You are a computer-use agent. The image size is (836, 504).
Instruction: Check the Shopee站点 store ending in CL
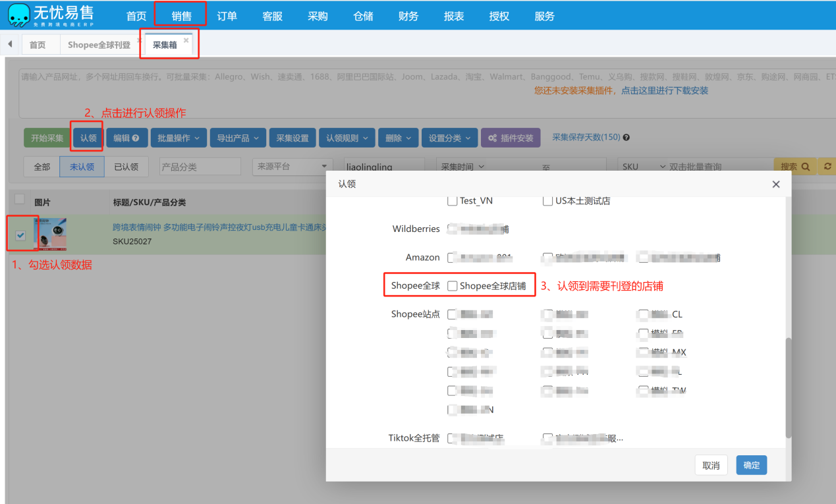tap(643, 314)
